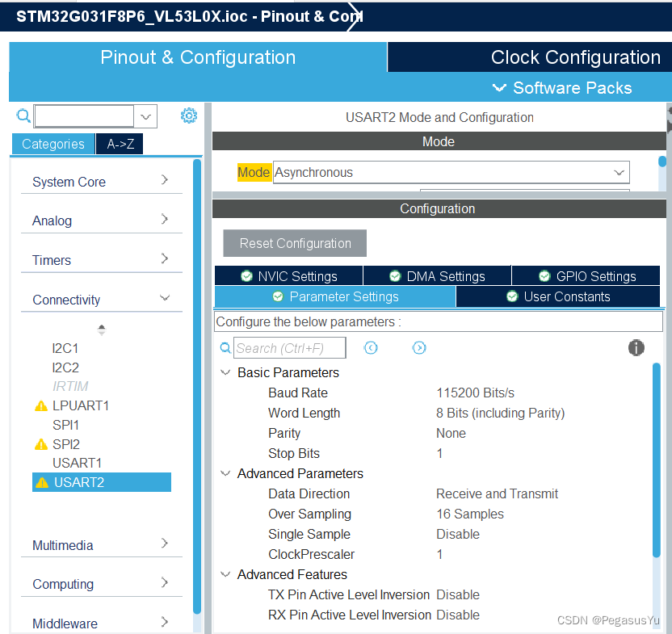Click the magnifier icon beside peripheral search box
672x634 pixels.
(23, 115)
